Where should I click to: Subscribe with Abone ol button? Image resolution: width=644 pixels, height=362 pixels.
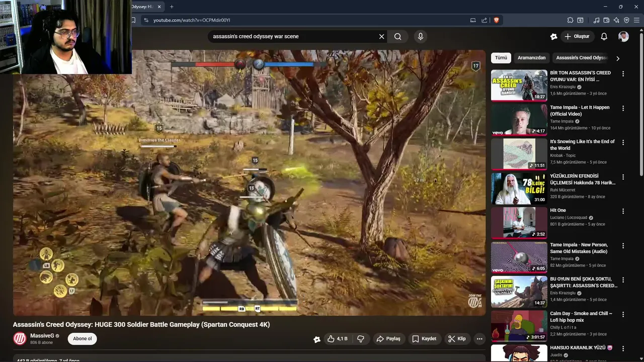click(83, 338)
